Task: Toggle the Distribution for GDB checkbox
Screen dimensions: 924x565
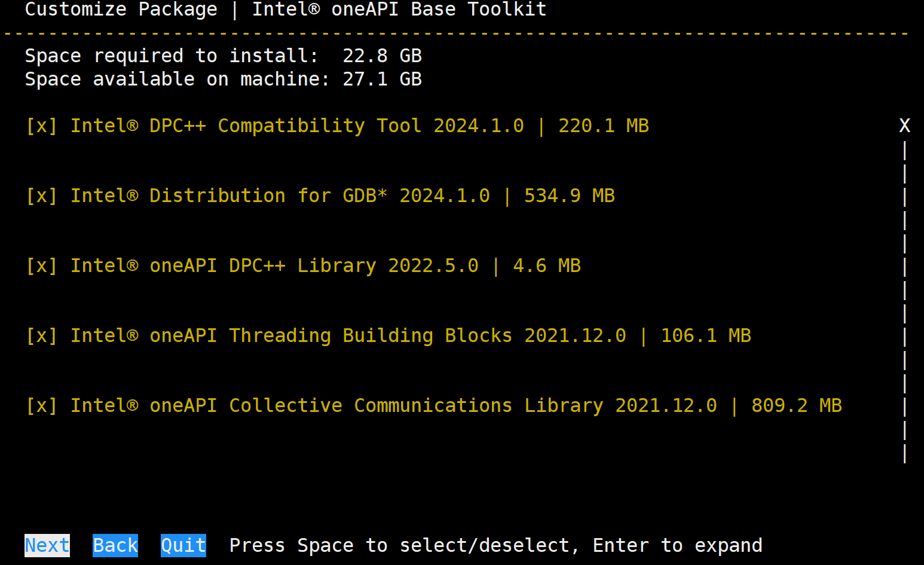Action: (41, 196)
